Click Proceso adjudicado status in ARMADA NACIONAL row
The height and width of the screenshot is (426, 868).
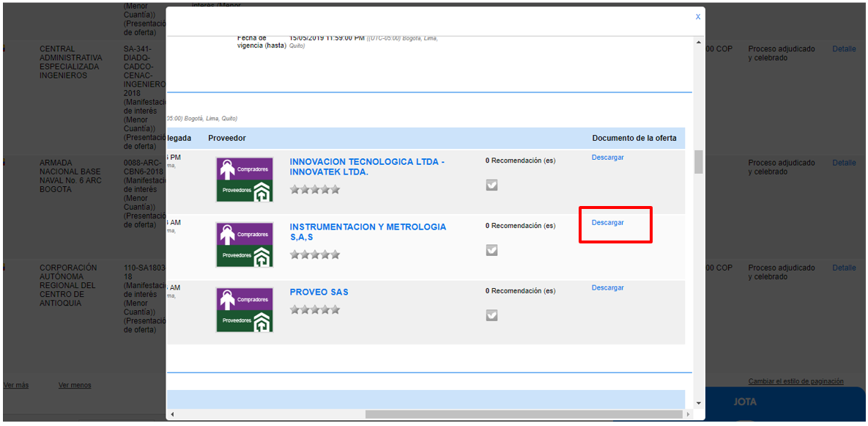click(x=782, y=167)
